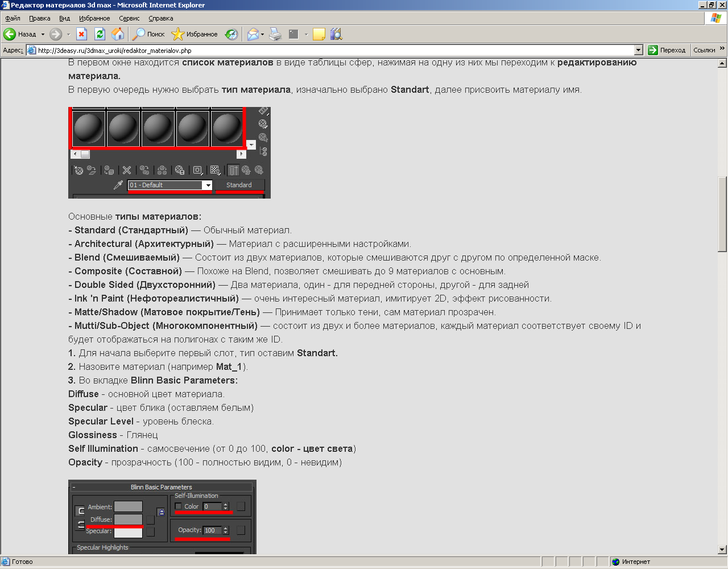This screenshot has height=569, width=728.
Task: Open the Forward button history dropdown arrow
Action: pos(68,34)
